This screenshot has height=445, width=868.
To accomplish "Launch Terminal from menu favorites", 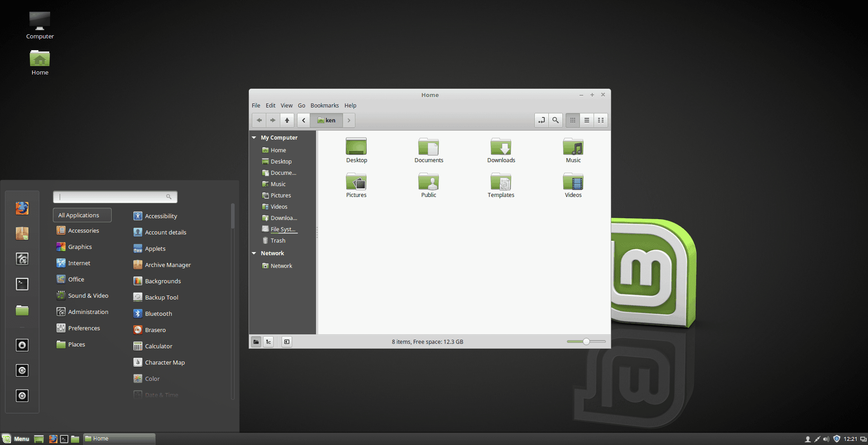I will (x=22, y=284).
